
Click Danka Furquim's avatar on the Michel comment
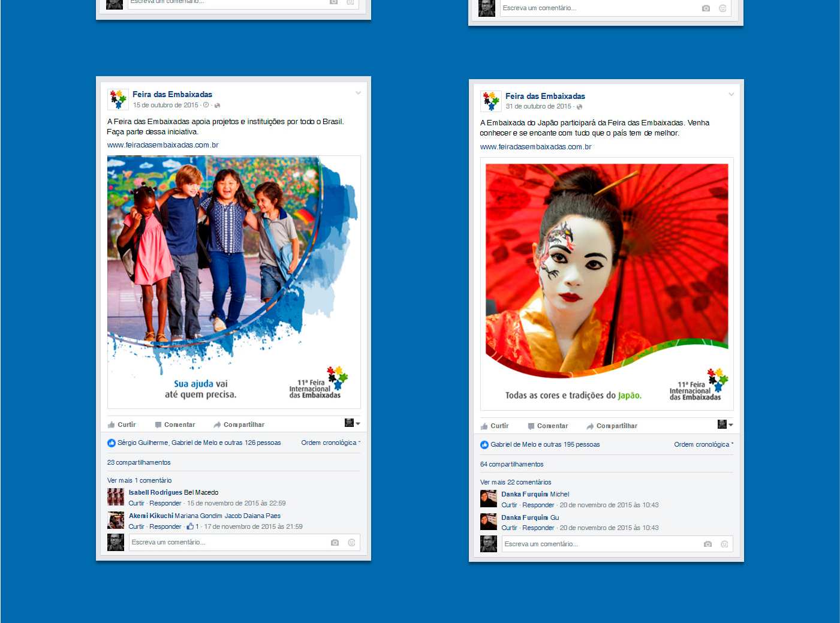489,499
